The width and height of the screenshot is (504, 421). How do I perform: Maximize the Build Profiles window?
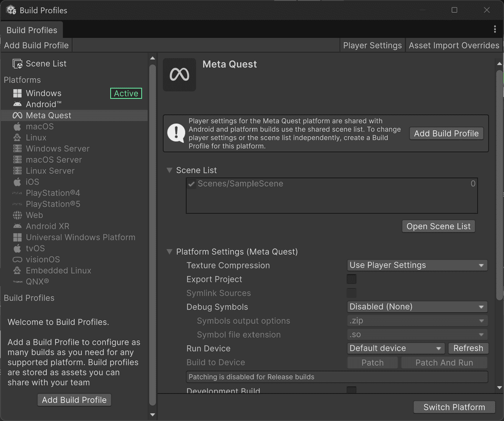pyautogui.click(x=454, y=10)
